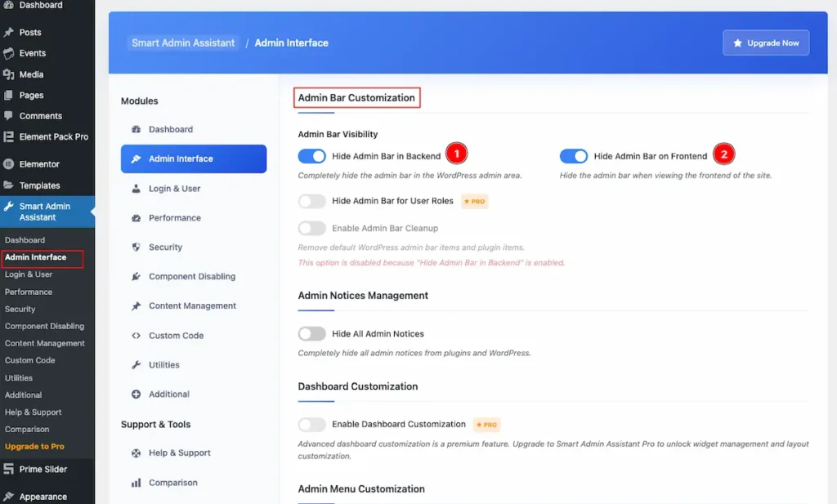The height and width of the screenshot is (504, 837).
Task: Click PRO badge beside Dashboard Customization
Action: click(x=487, y=425)
